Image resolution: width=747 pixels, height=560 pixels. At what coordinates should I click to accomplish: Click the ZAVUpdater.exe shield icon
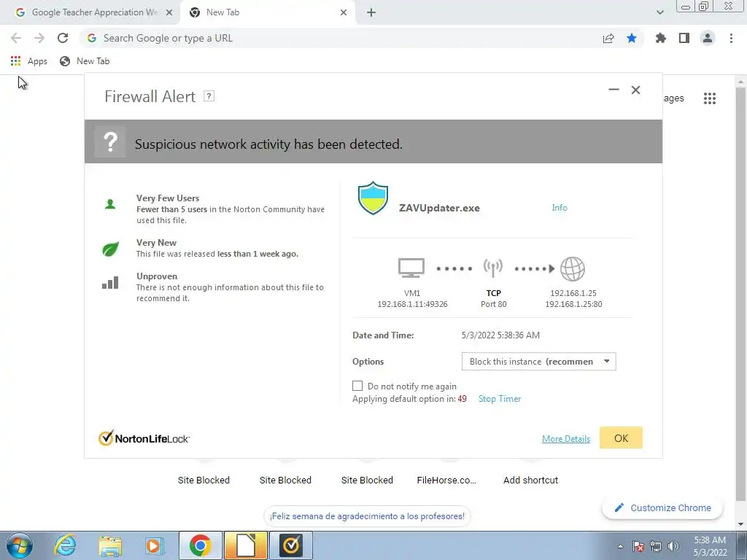373,198
